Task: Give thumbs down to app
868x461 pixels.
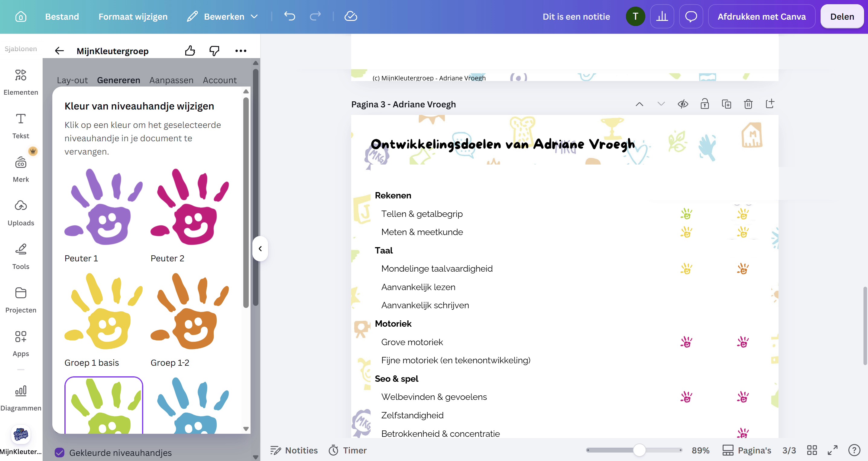Action: [x=214, y=51]
